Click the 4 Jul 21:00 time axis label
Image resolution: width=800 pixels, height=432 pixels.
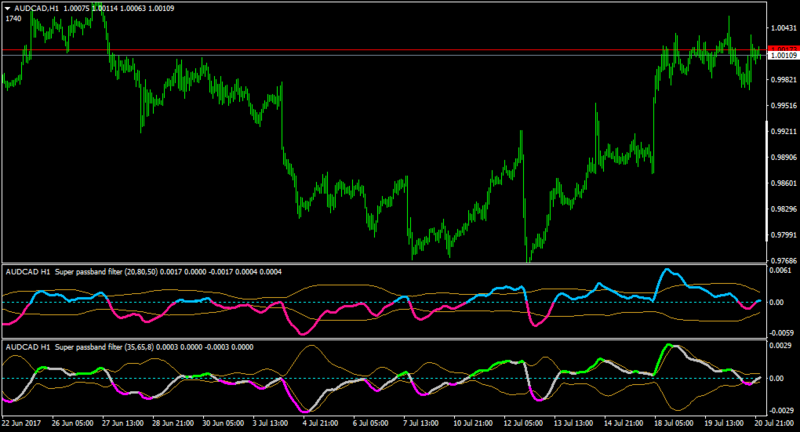(320, 423)
